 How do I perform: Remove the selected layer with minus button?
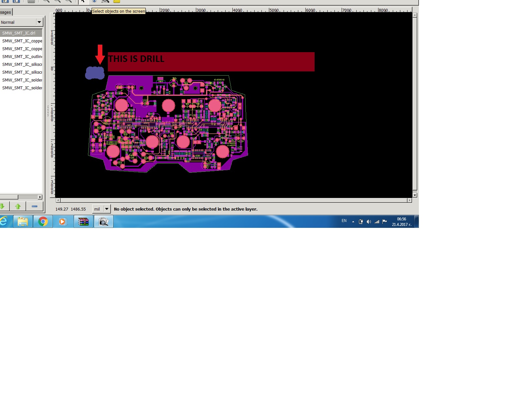coord(35,206)
